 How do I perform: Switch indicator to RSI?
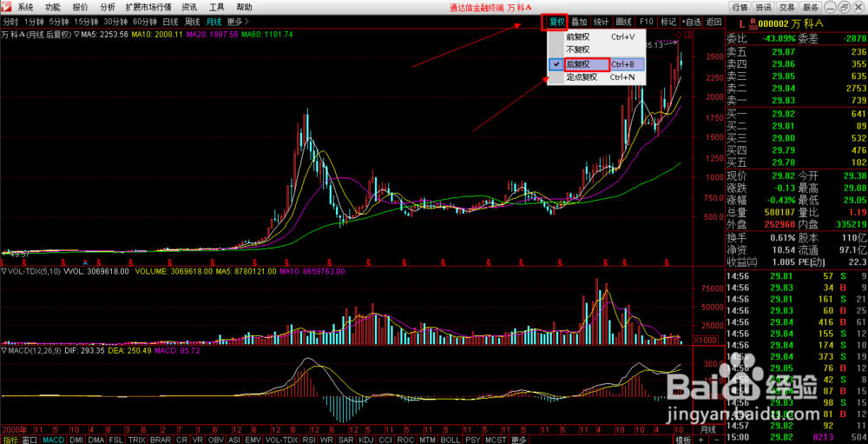tap(308, 440)
